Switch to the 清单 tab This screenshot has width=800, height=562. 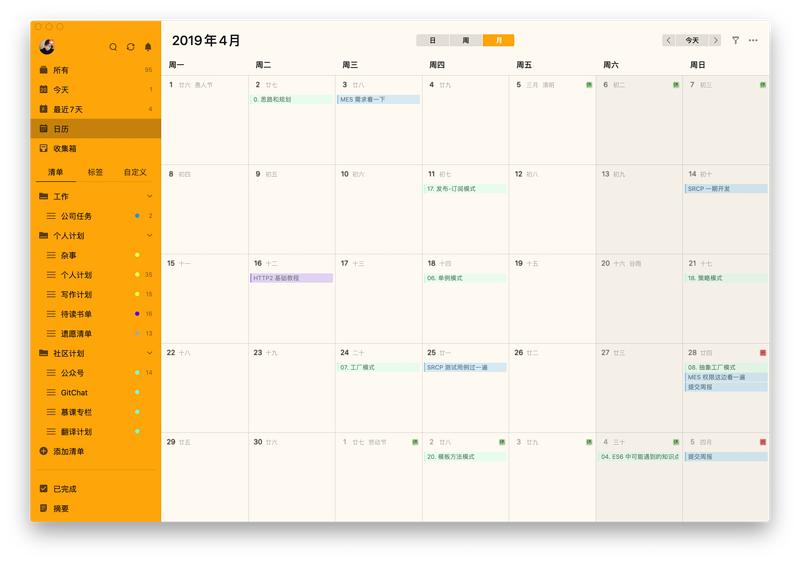(x=56, y=172)
